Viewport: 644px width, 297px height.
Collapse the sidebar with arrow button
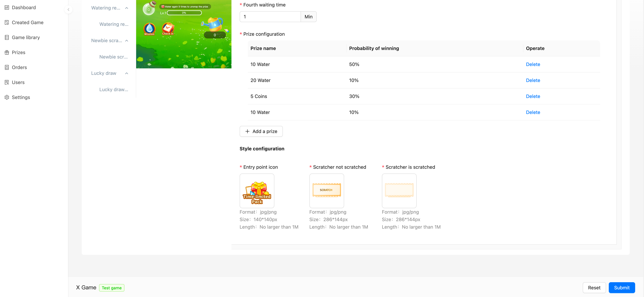coord(68,10)
